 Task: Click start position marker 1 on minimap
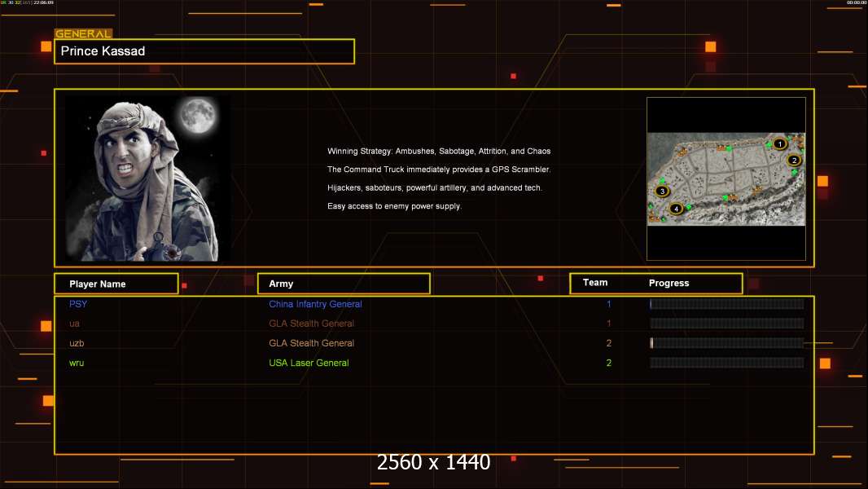(779, 144)
